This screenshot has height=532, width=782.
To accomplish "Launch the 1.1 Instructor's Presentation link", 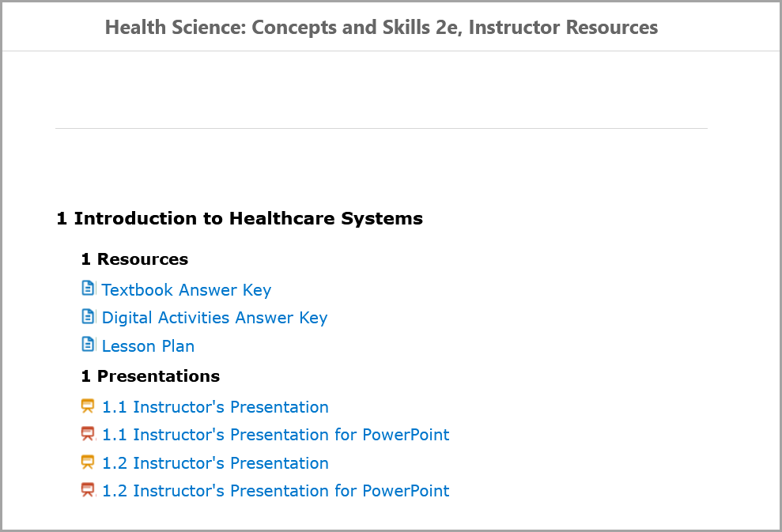I will [x=215, y=407].
